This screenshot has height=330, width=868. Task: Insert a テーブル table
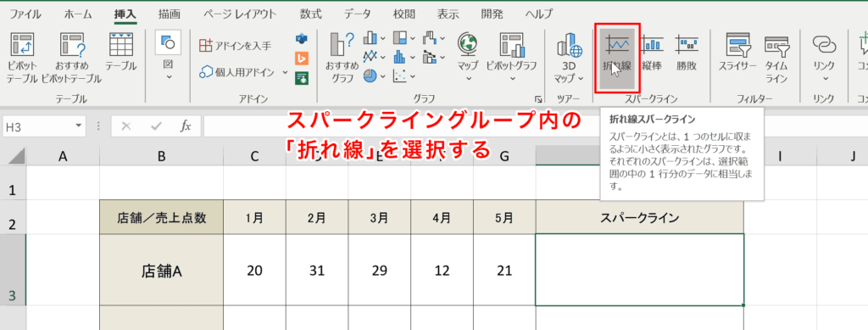[x=120, y=53]
